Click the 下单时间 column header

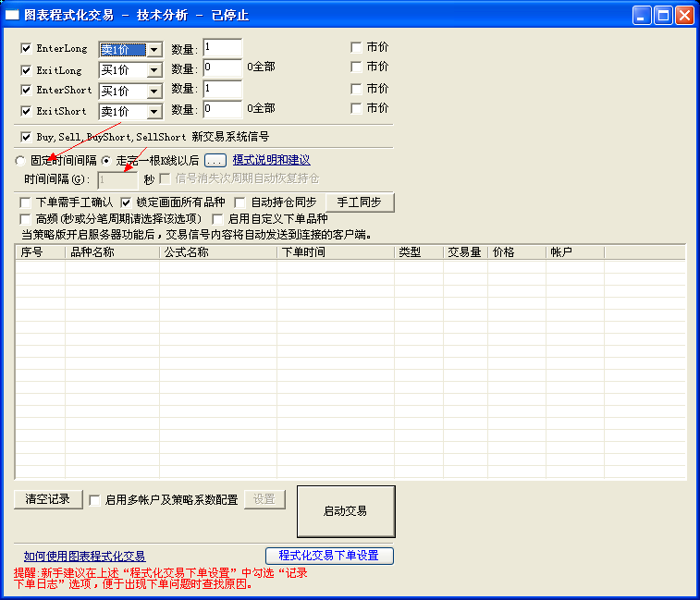[x=336, y=252]
